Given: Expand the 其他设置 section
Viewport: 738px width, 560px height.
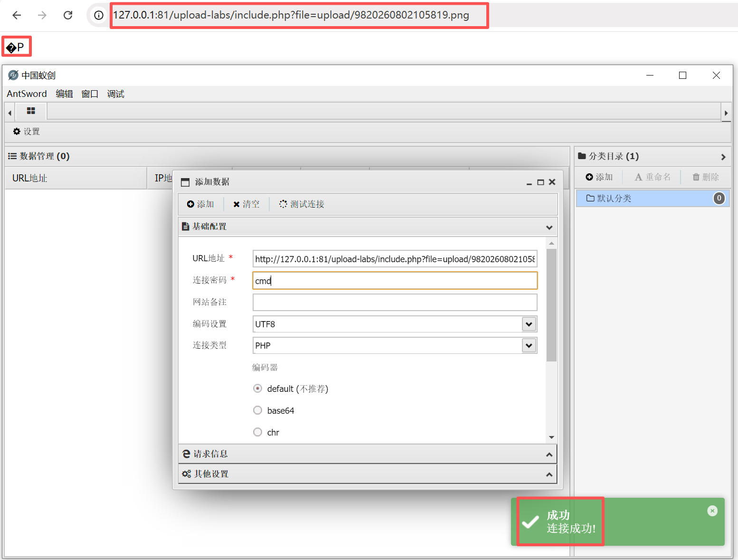Looking at the screenshot, I should 549,475.
